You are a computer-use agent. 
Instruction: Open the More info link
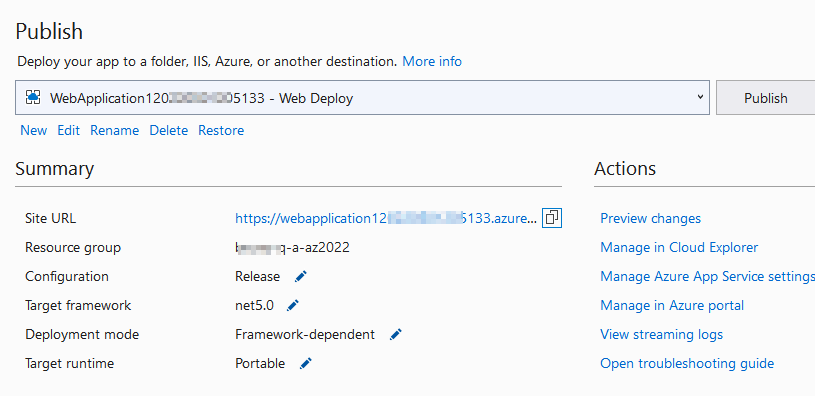click(432, 61)
